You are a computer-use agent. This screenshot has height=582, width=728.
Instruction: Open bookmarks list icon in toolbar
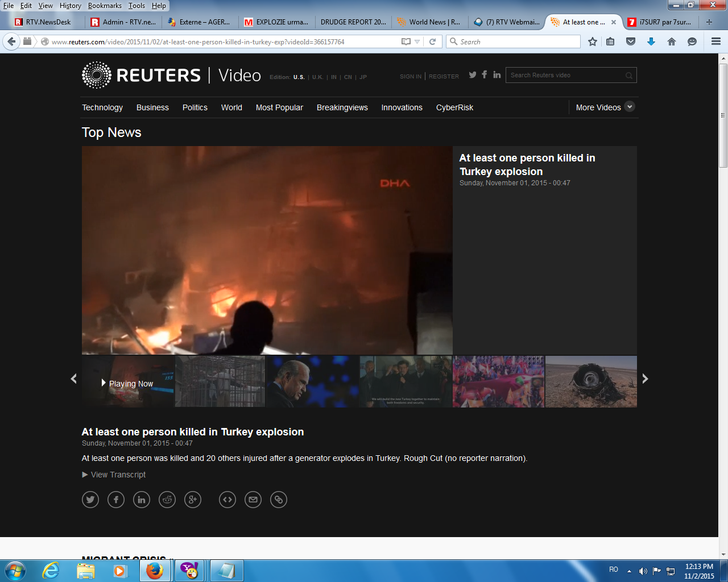click(610, 41)
